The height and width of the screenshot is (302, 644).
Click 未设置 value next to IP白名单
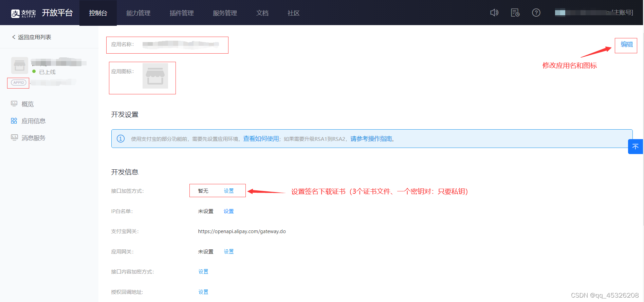(206, 211)
